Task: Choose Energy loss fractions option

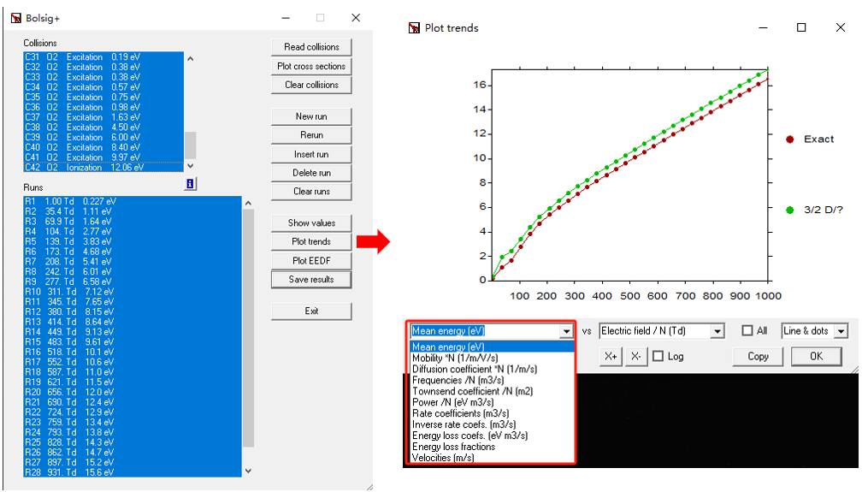Action: [x=492, y=447]
